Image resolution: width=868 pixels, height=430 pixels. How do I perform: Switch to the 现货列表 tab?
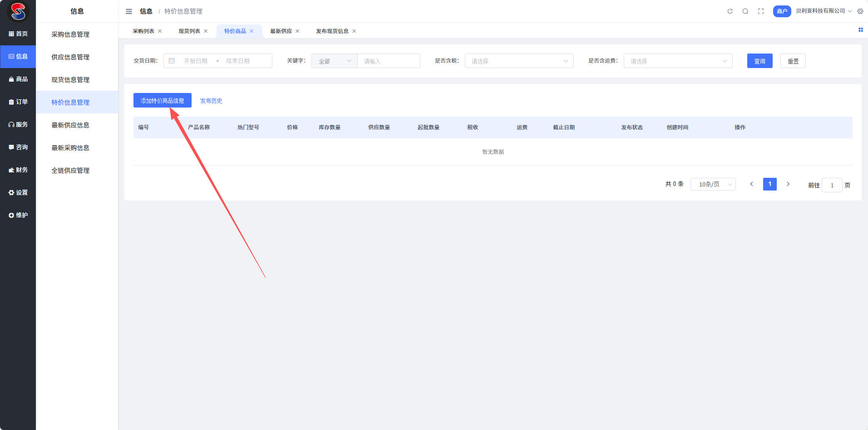[x=189, y=31]
